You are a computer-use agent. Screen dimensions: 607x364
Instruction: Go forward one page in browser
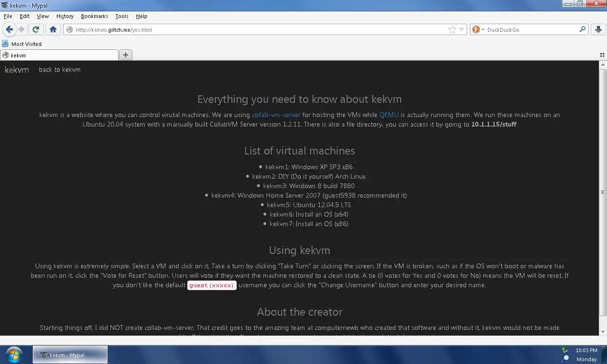[21, 29]
